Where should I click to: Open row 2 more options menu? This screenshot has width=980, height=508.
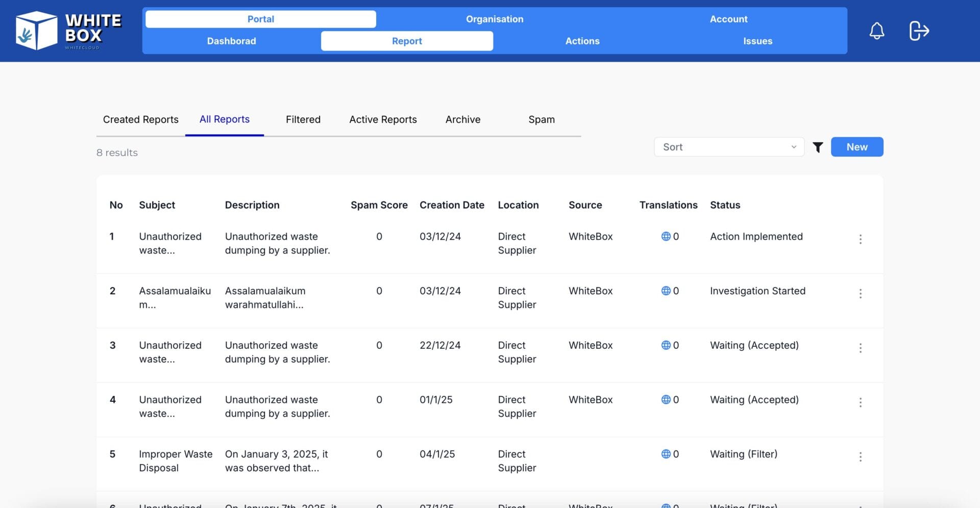coord(860,294)
